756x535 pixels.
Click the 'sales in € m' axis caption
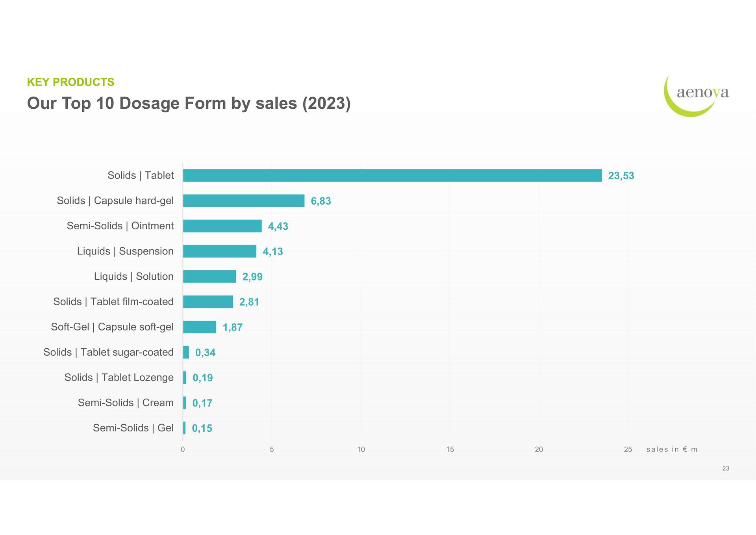point(672,450)
